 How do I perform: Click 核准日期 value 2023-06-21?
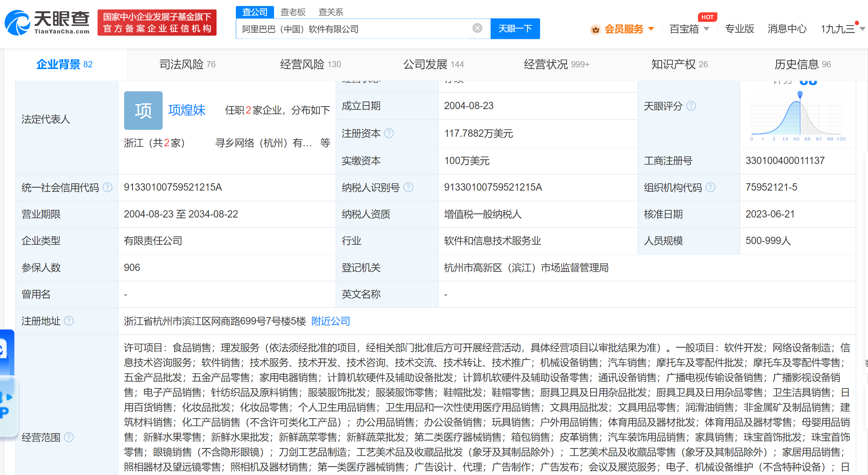[770, 214]
